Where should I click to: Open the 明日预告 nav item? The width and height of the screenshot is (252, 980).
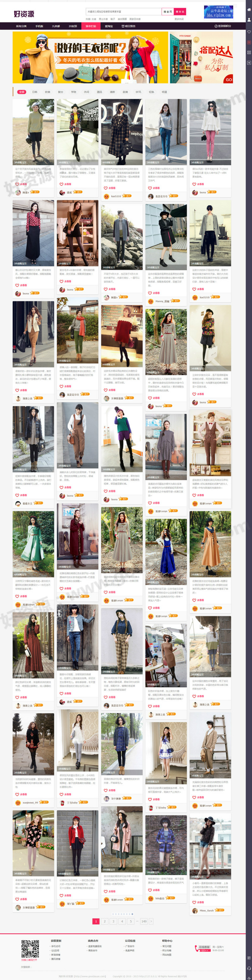[128, 26]
